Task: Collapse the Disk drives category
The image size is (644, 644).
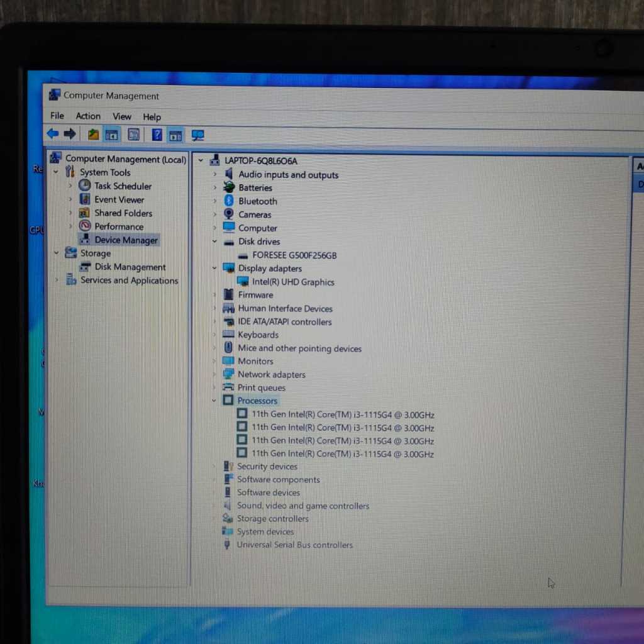Action: 214,241
